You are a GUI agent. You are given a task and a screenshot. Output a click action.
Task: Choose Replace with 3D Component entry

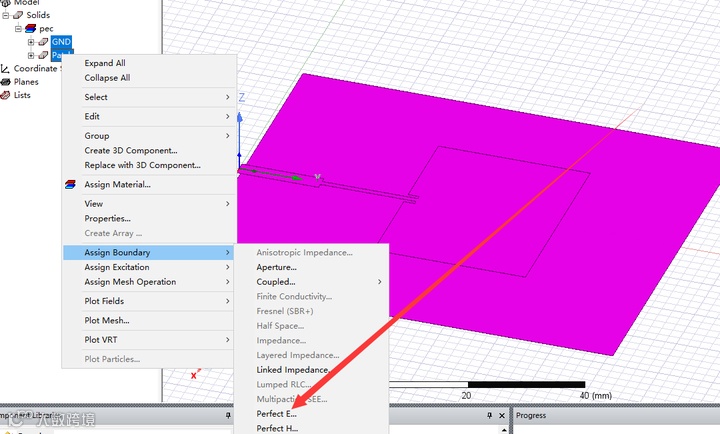coord(142,165)
